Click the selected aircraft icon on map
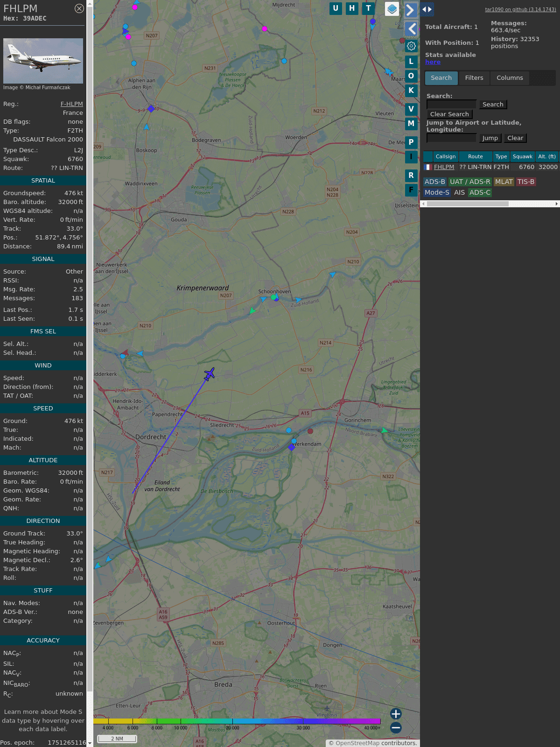The image size is (560, 747). 210,373
